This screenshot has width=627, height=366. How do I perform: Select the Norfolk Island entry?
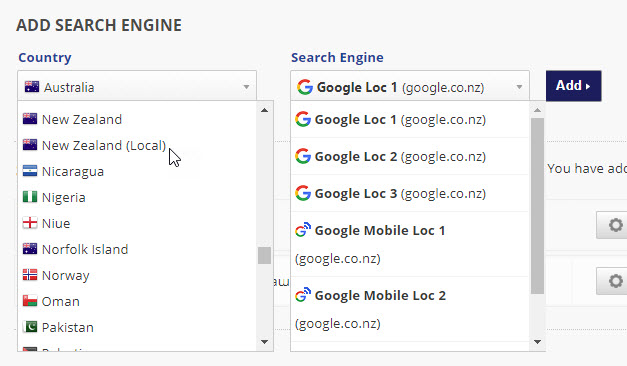point(85,249)
